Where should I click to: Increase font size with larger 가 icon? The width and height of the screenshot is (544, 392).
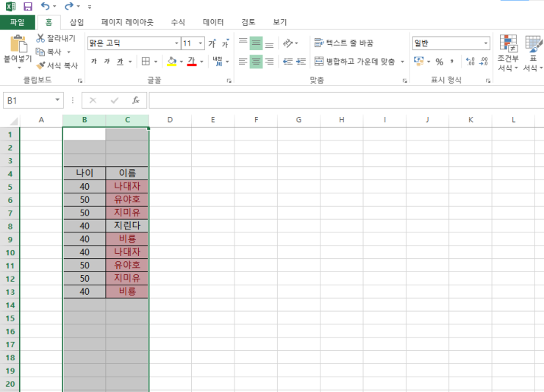point(212,43)
